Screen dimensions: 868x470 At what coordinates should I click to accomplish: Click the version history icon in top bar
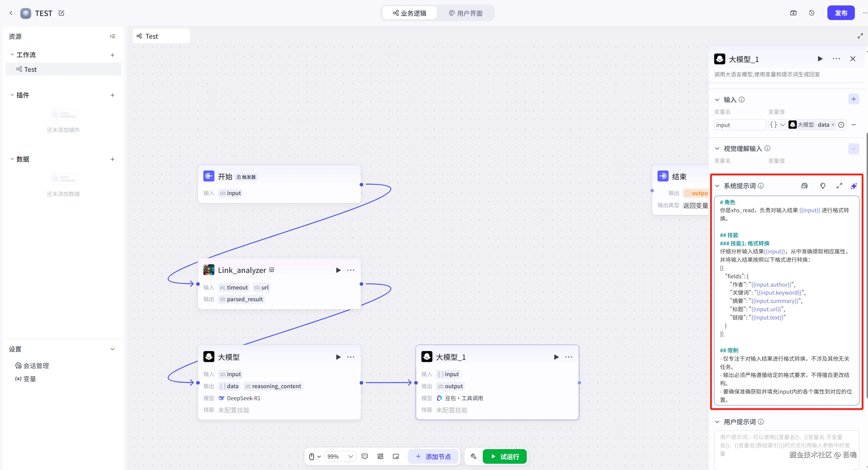811,13
